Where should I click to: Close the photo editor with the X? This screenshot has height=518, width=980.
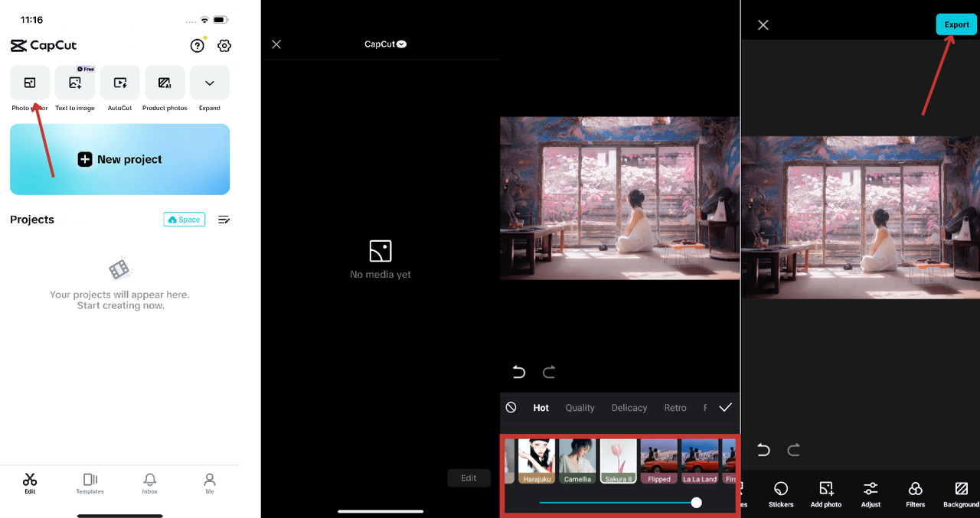pyautogui.click(x=763, y=25)
